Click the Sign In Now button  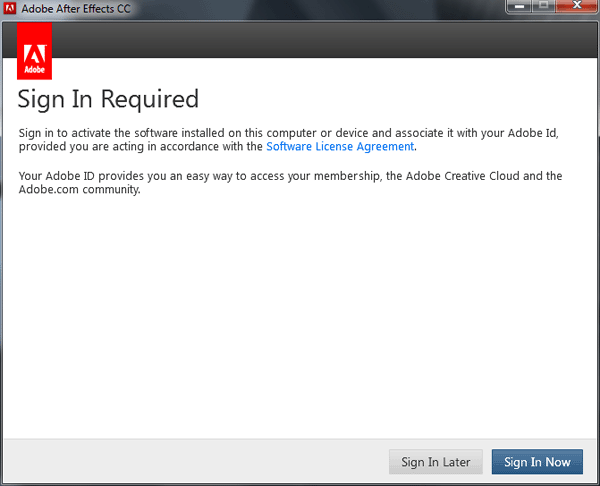(537, 462)
